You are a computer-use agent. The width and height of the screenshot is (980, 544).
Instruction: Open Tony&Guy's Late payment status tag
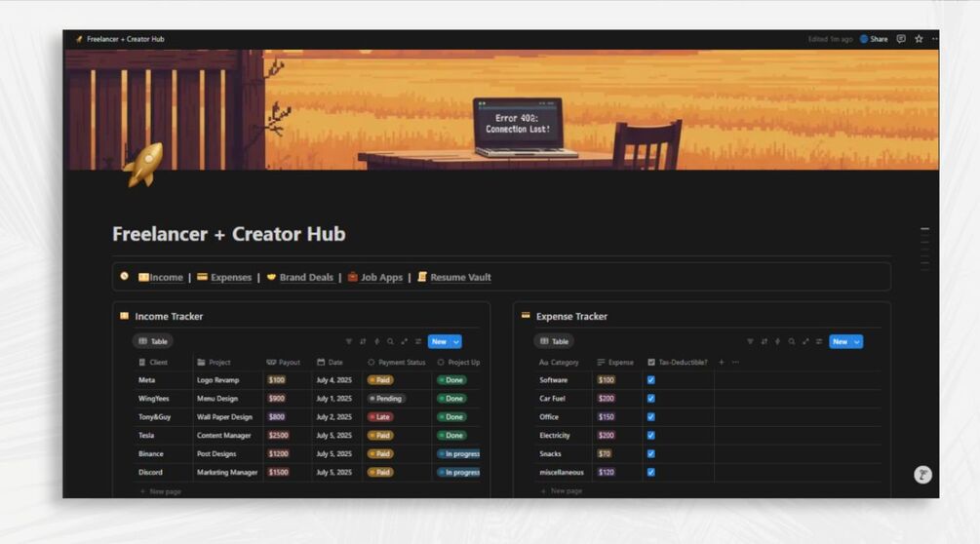pyautogui.click(x=380, y=416)
